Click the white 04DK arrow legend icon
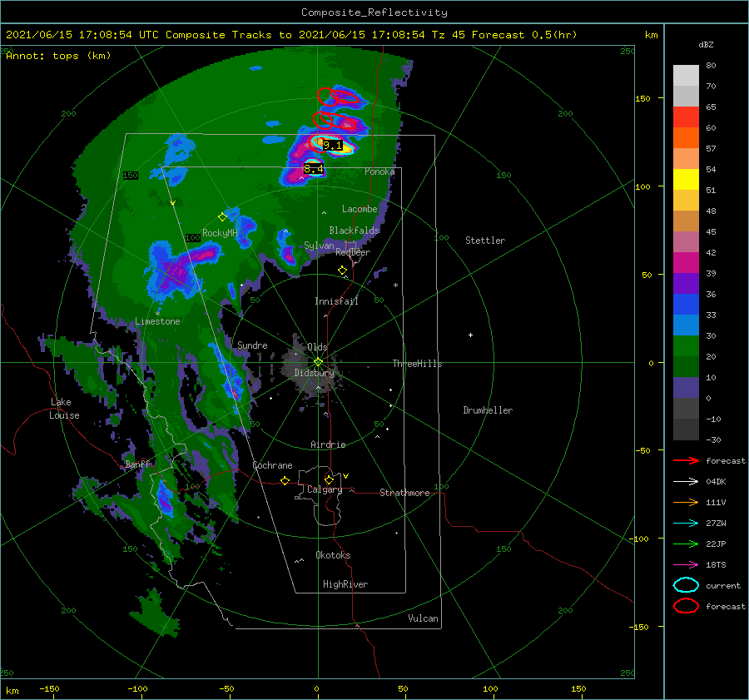The width and height of the screenshot is (749, 700). click(x=686, y=481)
